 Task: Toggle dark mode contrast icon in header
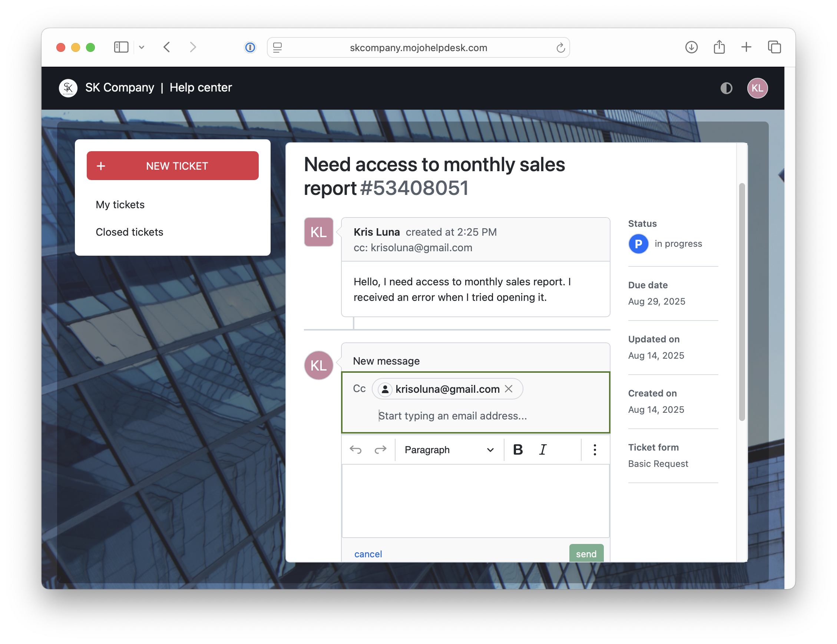[726, 88]
